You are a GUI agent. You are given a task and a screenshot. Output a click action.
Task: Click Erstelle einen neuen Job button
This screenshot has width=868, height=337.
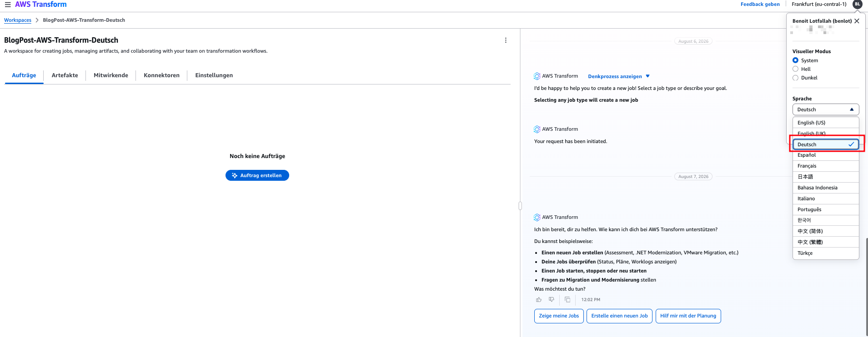619,316
